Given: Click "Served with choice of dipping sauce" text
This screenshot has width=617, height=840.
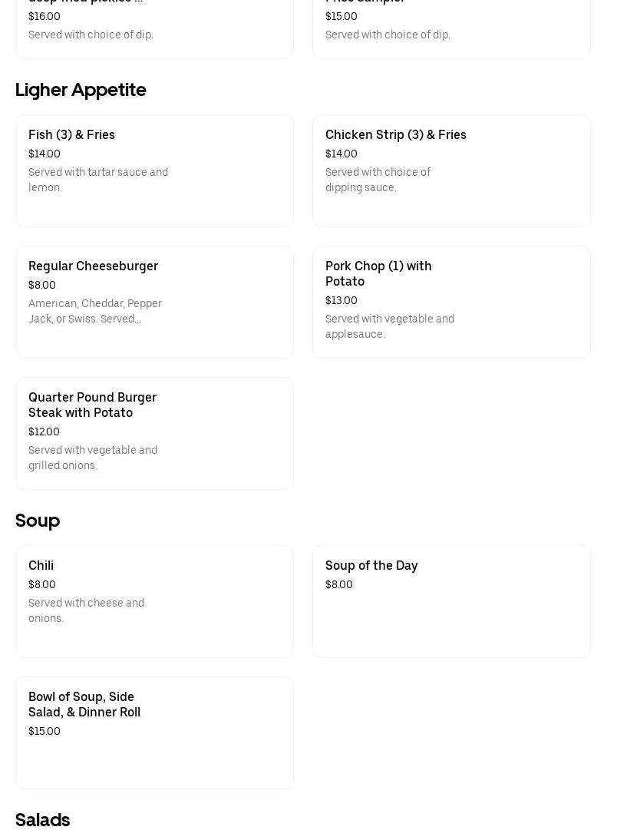Looking at the screenshot, I should [x=378, y=180].
